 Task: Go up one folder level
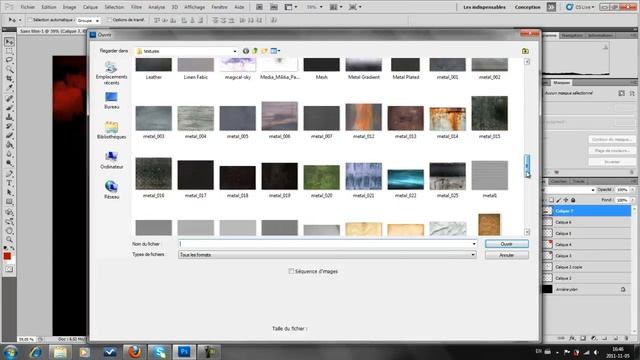255,51
